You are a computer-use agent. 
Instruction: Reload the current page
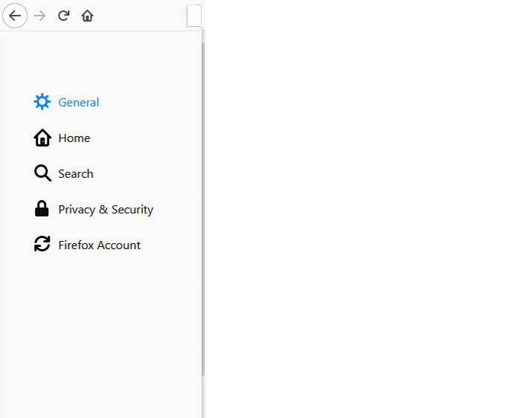[x=63, y=16]
